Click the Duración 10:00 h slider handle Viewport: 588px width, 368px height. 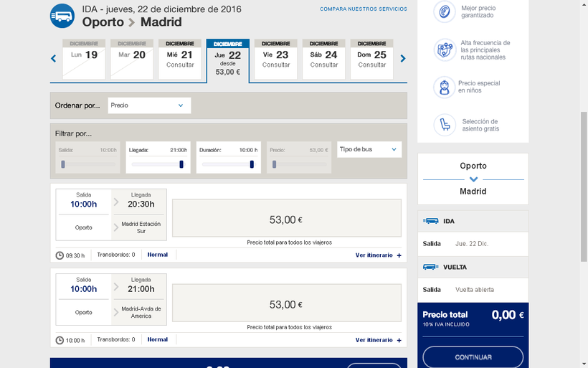point(252,164)
